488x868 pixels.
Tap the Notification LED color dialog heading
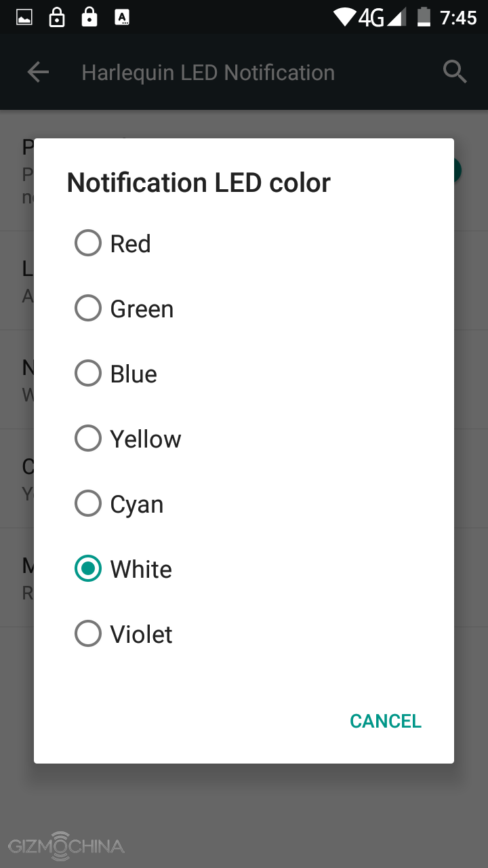coord(199,182)
